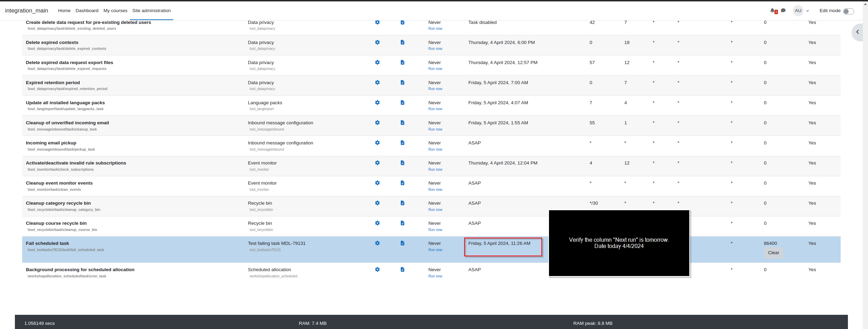View logs for Cleanup of unverified incoming email

[402, 123]
